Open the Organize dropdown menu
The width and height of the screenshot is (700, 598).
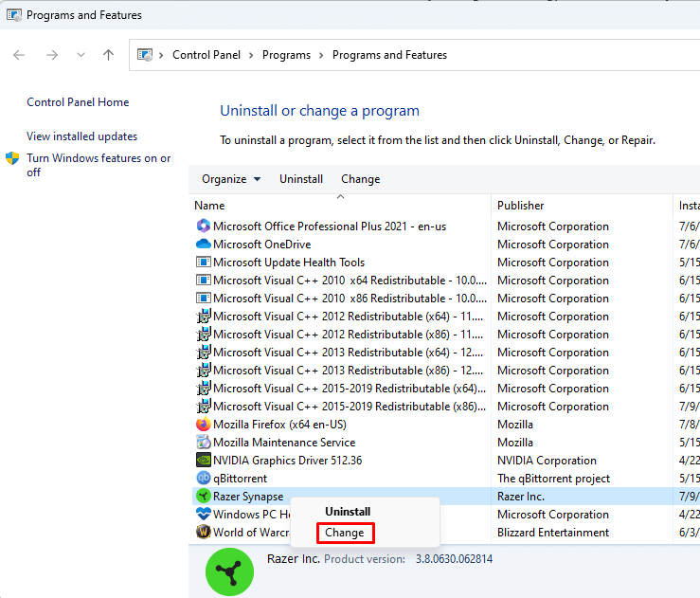tap(231, 179)
